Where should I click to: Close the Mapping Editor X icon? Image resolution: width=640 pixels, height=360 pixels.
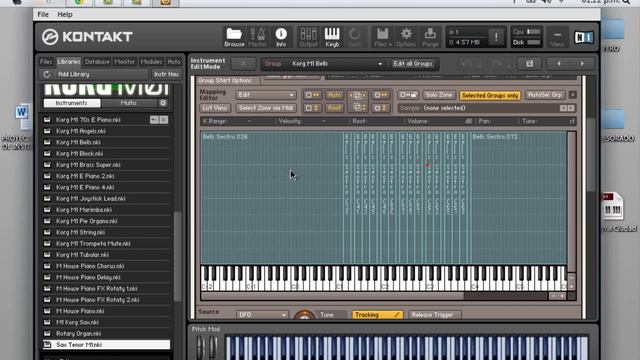coord(573,95)
